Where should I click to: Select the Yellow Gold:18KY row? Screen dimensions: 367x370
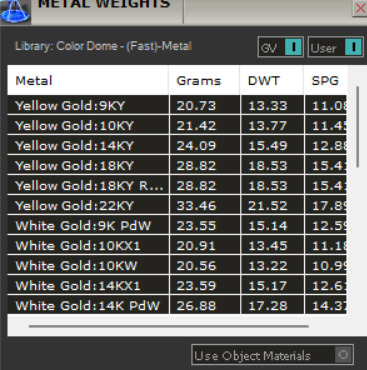[177, 165]
